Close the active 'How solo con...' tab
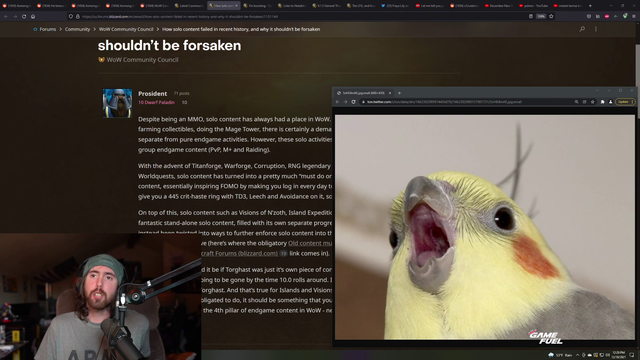The image size is (640, 360). click(x=236, y=6)
